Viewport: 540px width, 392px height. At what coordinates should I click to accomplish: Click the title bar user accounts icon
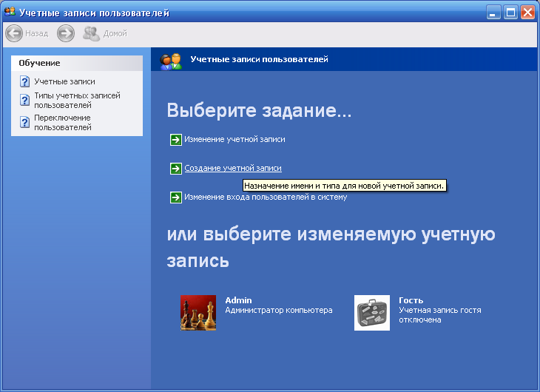point(10,12)
